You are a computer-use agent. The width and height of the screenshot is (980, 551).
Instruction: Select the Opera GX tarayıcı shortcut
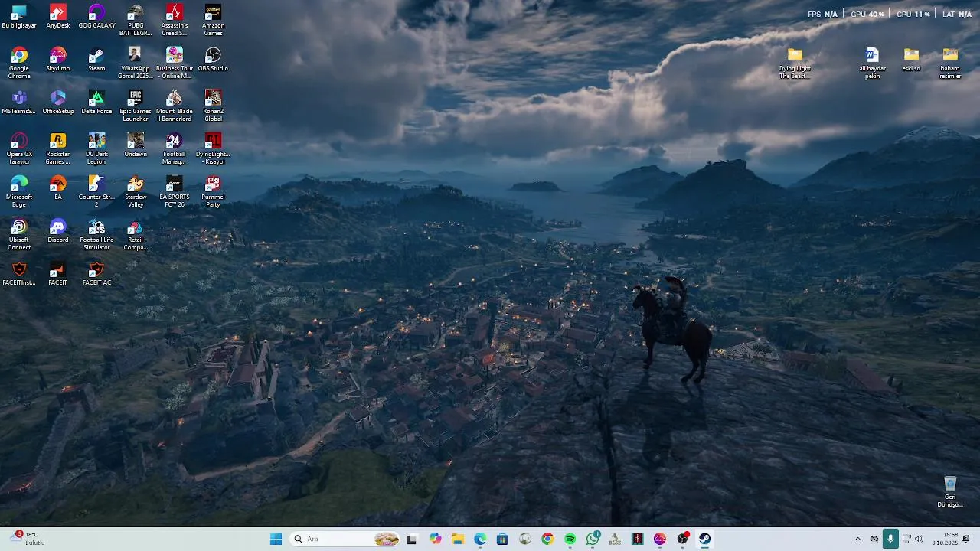click(19, 148)
